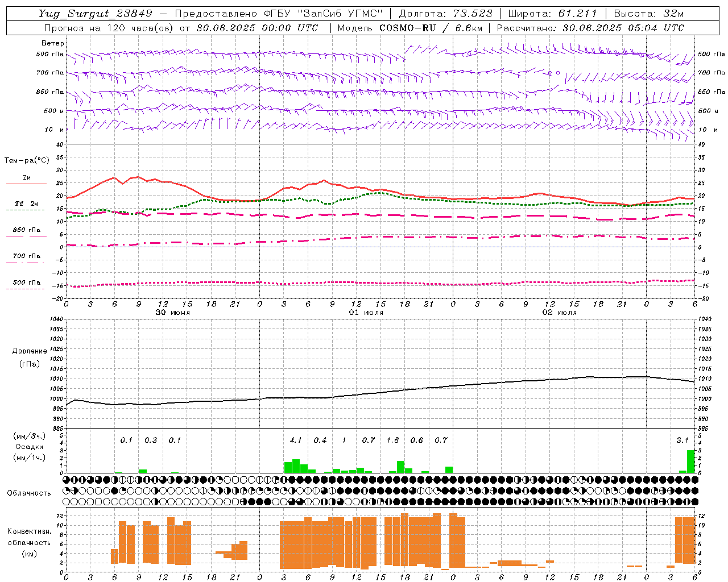Click the Конвективн. label of convective cloud panel

coord(30,531)
